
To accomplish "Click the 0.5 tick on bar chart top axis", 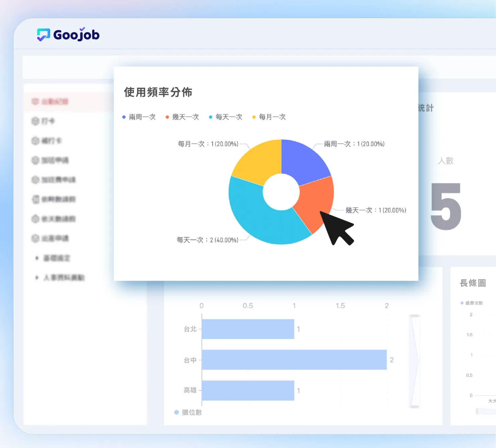I will (248, 306).
